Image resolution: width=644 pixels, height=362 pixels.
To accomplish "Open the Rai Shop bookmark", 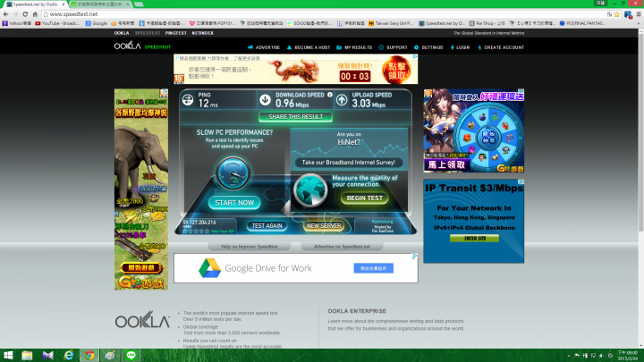I will point(487,23).
